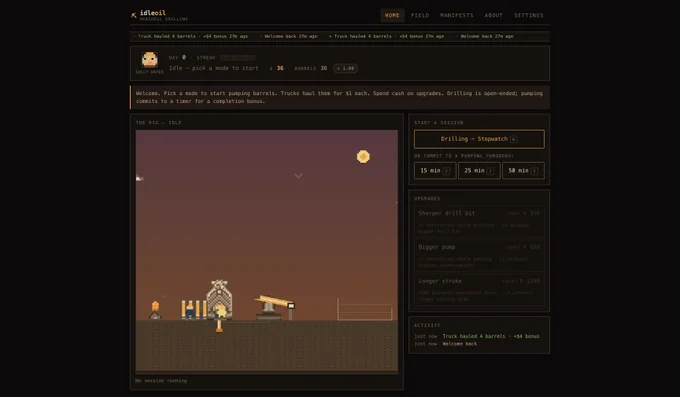Click the DAY 0 counter
The width and height of the screenshot is (680, 397).
tap(177, 57)
